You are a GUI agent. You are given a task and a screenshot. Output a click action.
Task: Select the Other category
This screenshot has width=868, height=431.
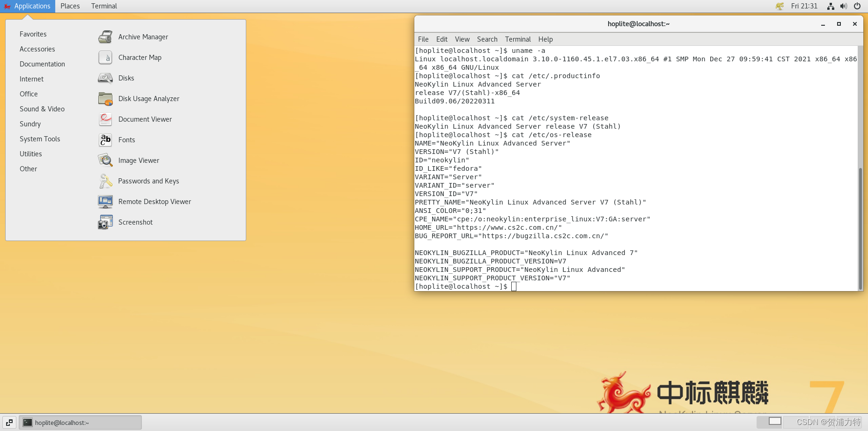[28, 169]
